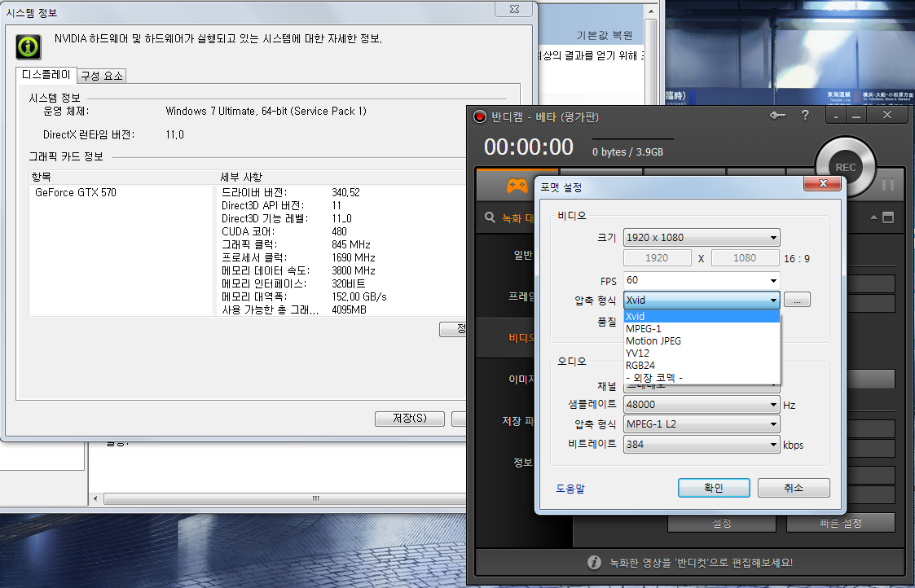This screenshot has height=588, width=915.
Task: Switch to the 구성 요소 tab
Action: tap(102, 76)
